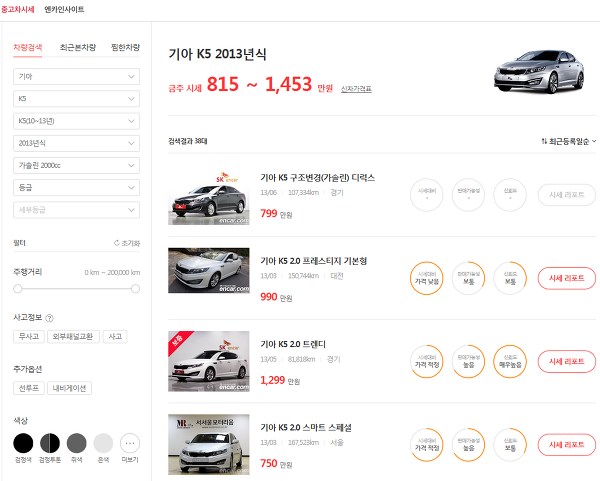Click the maximum mileage slider handle
600x481 pixels.
pyautogui.click(x=135, y=289)
